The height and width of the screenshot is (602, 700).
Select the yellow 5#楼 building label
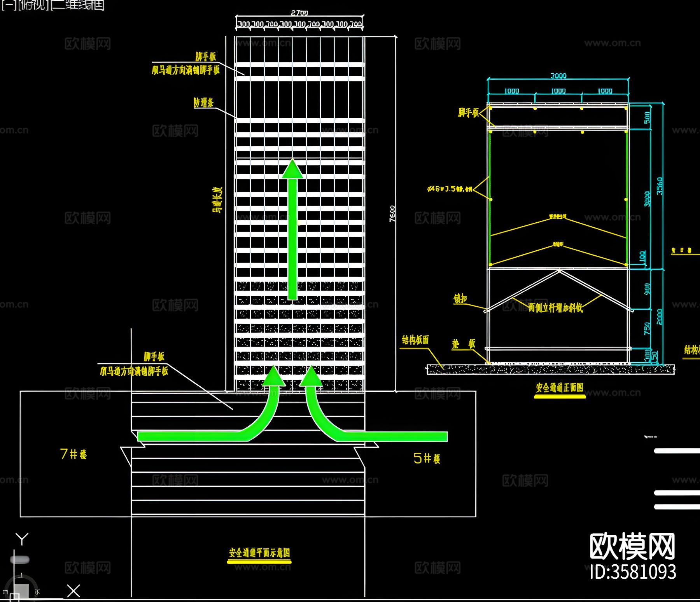[x=427, y=458]
